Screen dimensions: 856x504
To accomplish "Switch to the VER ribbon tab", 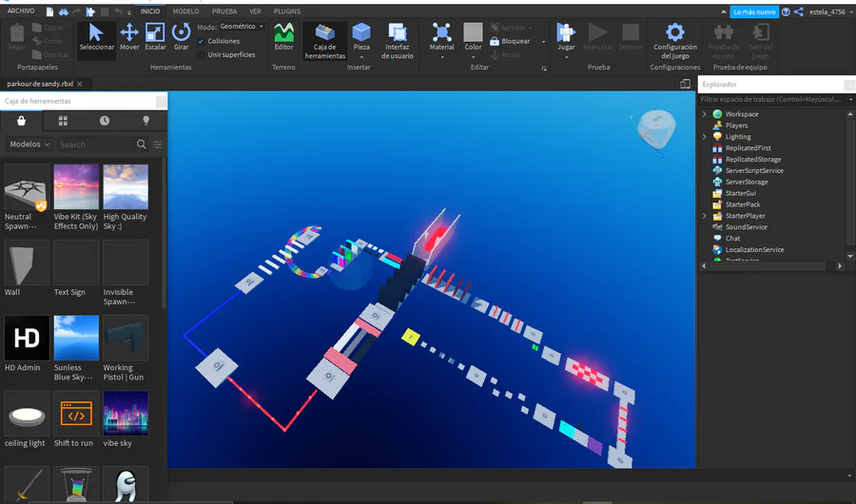I will pos(255,10).
